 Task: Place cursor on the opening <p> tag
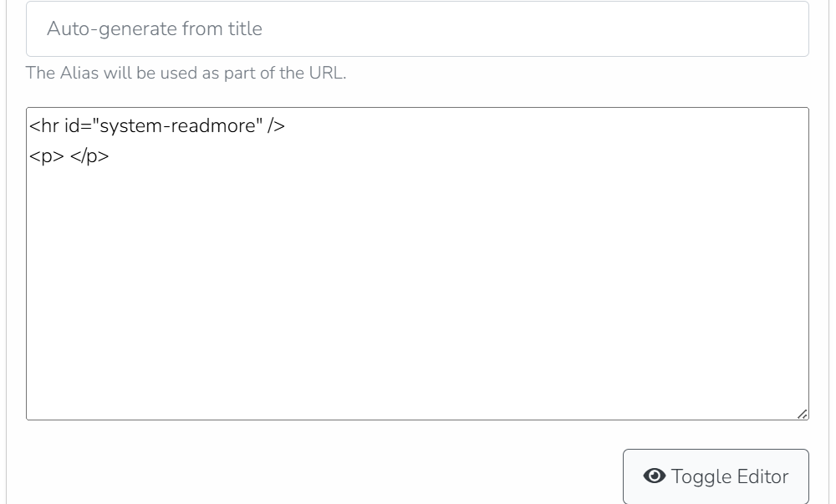point(47,156)
